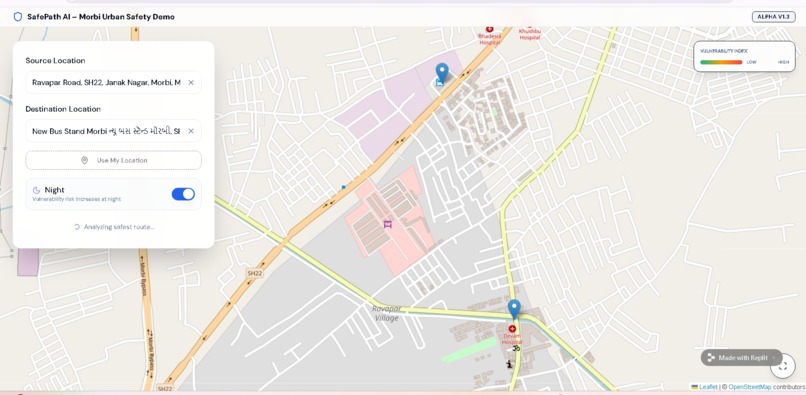Click the loading spinner icon
Viewport: 806px width, 395px height.
[77, 227]
